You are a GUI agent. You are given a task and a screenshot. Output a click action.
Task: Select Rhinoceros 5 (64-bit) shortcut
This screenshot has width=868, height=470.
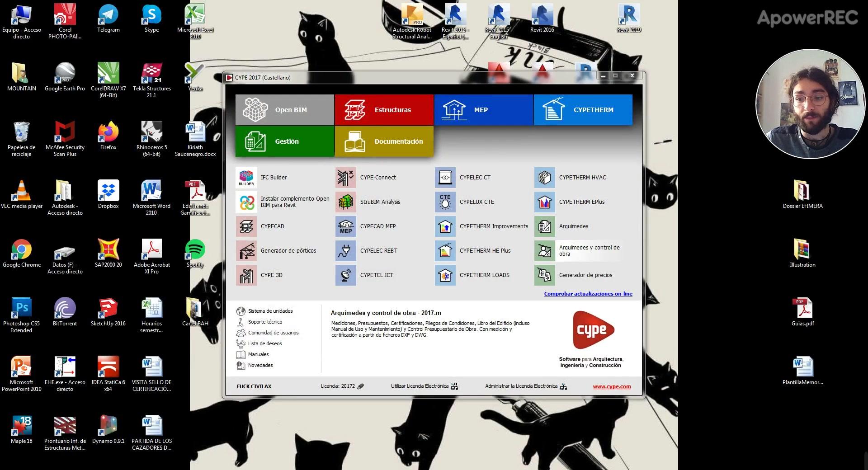coord(151,140)
